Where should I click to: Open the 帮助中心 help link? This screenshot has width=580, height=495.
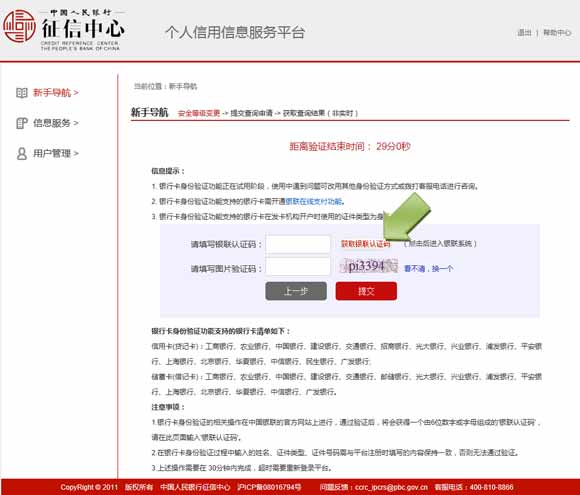click(x=557, y=33)
